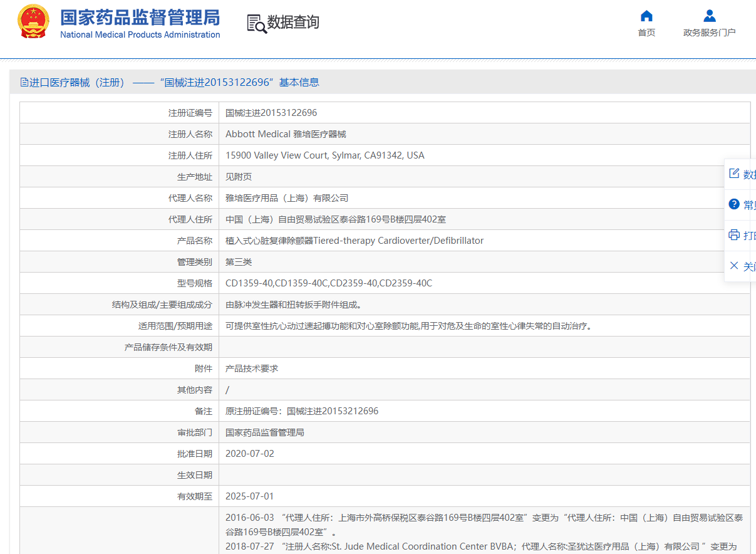Click the document icon before 进口医疗器械
Screen dimensions: 756x554
point(24,82)
